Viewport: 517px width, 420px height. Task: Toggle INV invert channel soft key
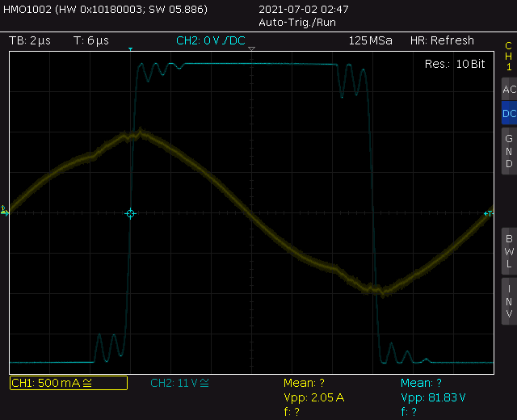(509, 301)
